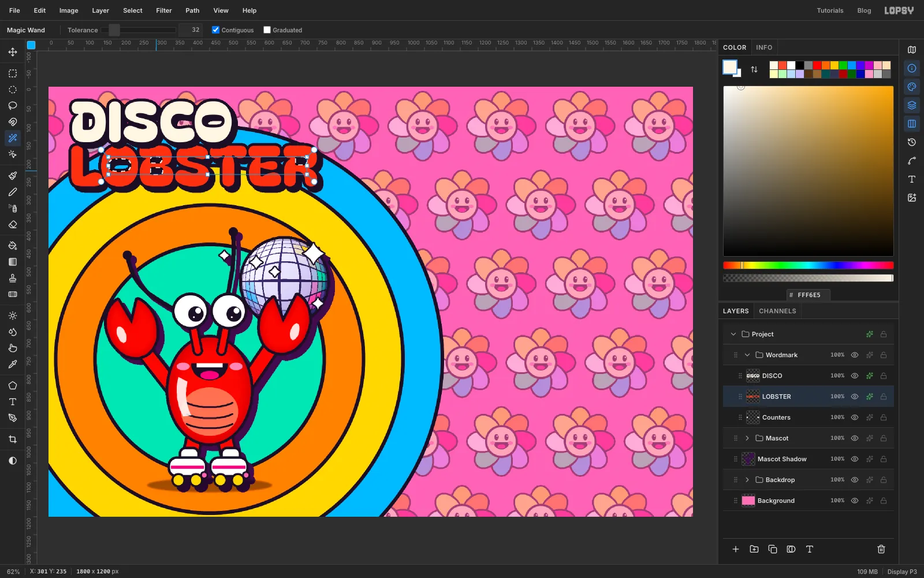924x578 pixels.
Task: Click the hex color input field
Action: click(808, 295)
